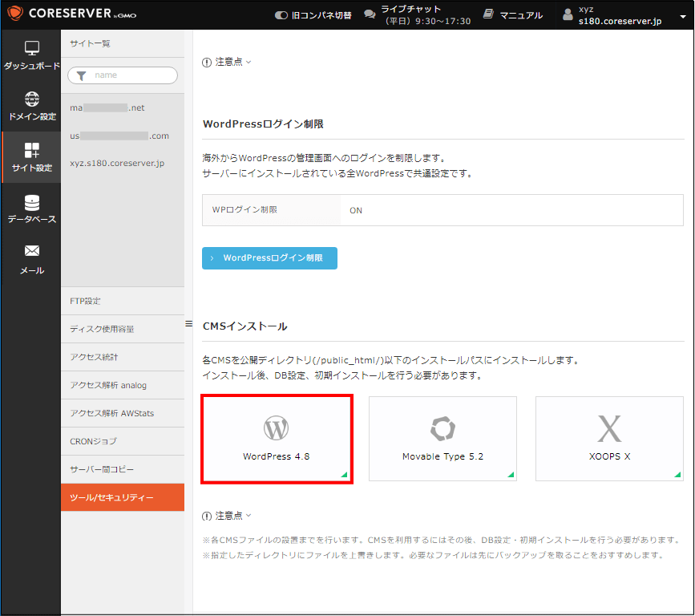The width and height of the screenshot is (695, 616).
Task: Open the account dropdown arrow
Action: tap(683, 17)
